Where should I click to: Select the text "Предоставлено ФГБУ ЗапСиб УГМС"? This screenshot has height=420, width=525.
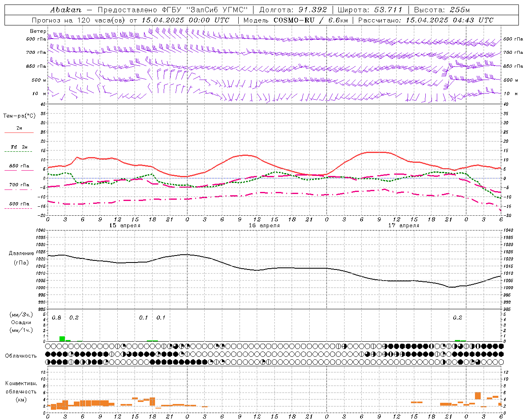[x=173, y=10]
